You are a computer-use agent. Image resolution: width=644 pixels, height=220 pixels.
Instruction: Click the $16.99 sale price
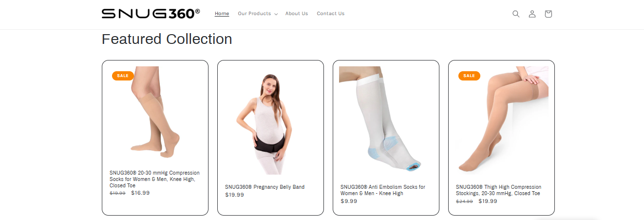tap(140, 193)
